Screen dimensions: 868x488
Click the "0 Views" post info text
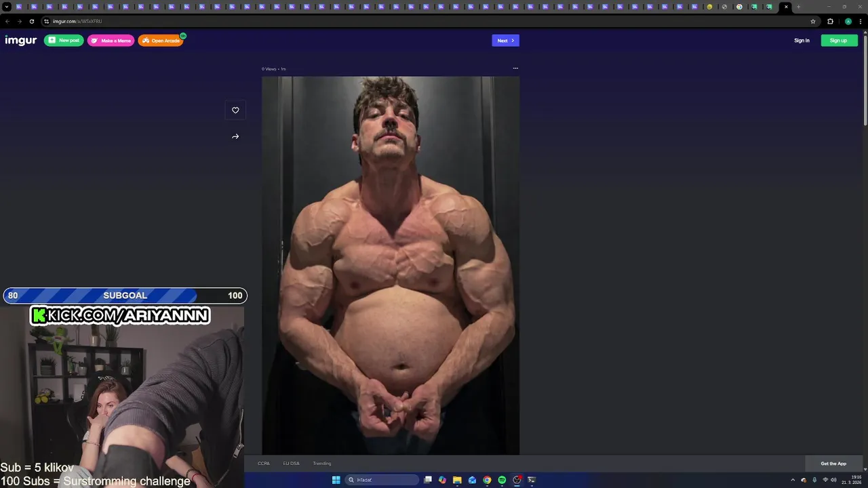[269, 69]
